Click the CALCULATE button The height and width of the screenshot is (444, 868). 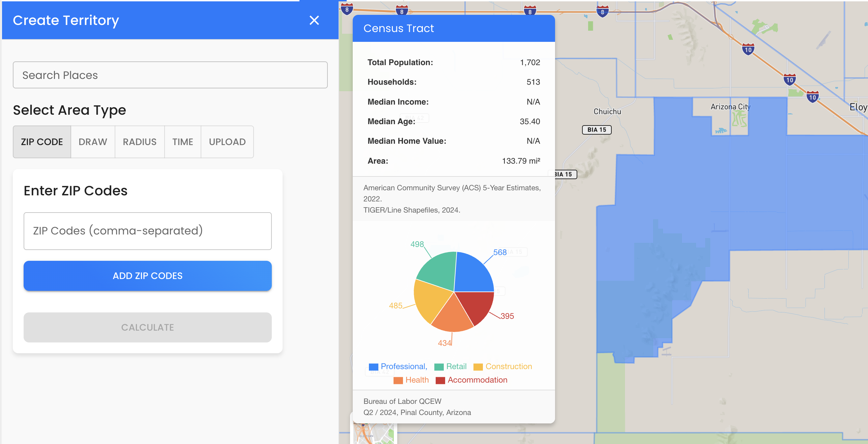pos(147,327)
